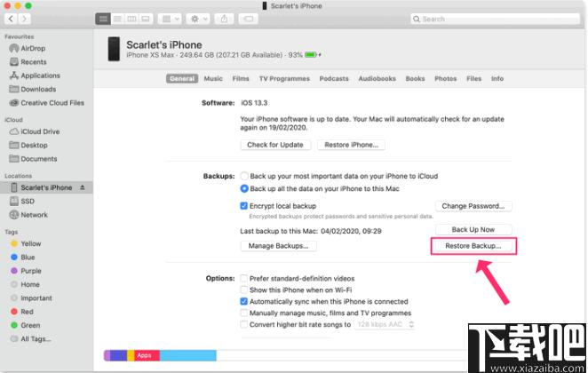588x373 pixels.
Task: Switch to the Music tab
Action: 213,79
